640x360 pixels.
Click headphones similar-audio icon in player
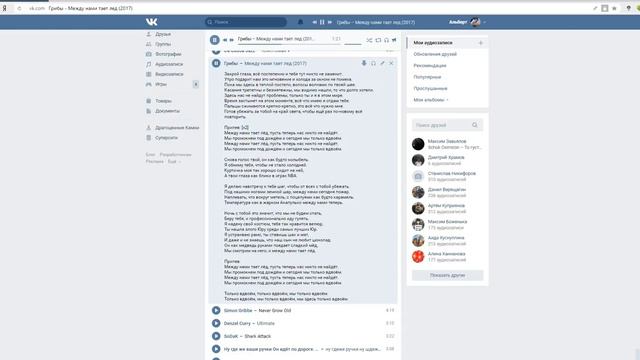tap(386, 40)
